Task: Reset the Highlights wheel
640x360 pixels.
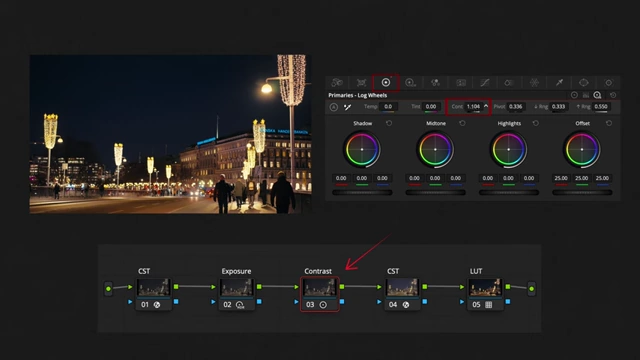Action: 536,123
